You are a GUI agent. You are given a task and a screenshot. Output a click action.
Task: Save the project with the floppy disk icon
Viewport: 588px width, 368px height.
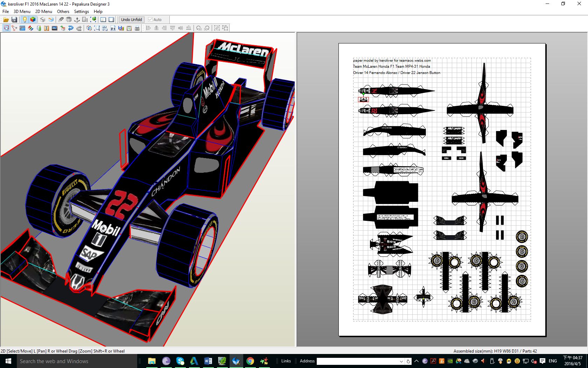[x=14, y=20]
